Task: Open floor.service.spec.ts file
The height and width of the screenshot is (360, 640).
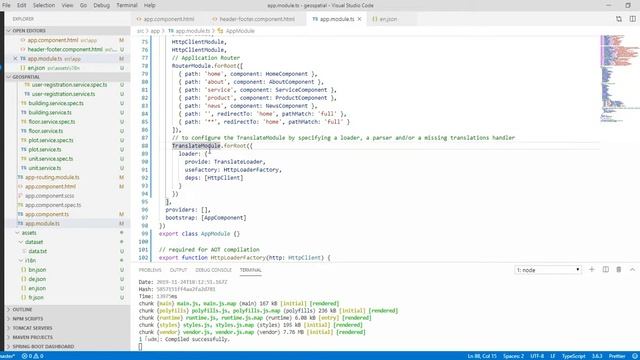Action: click(52, 122)
